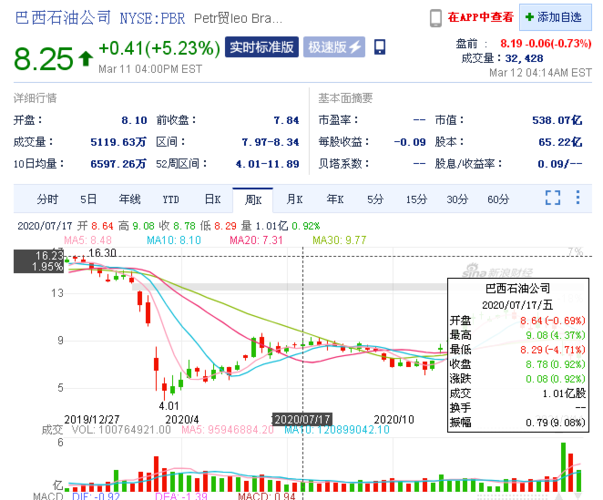Click the 65.22亿 share capital value
The width and height of the screenshot is (603, 500).
point(560,142)
